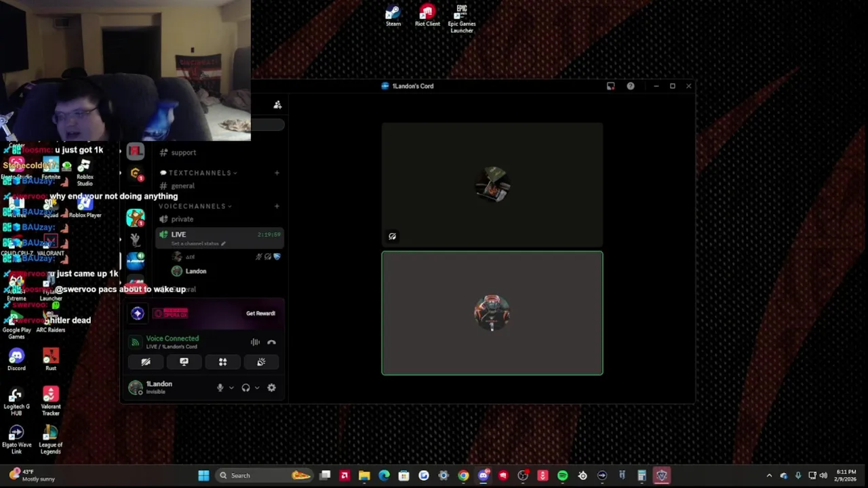Screen dimensions: 868x488
Task: Open Discord inbox icon in title bar
Action: pos(611,86)
